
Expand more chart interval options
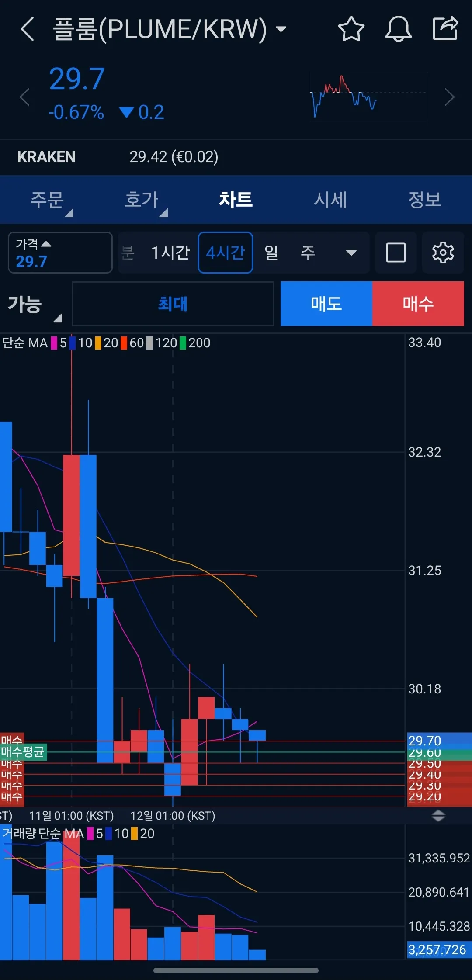coord(351,253)
